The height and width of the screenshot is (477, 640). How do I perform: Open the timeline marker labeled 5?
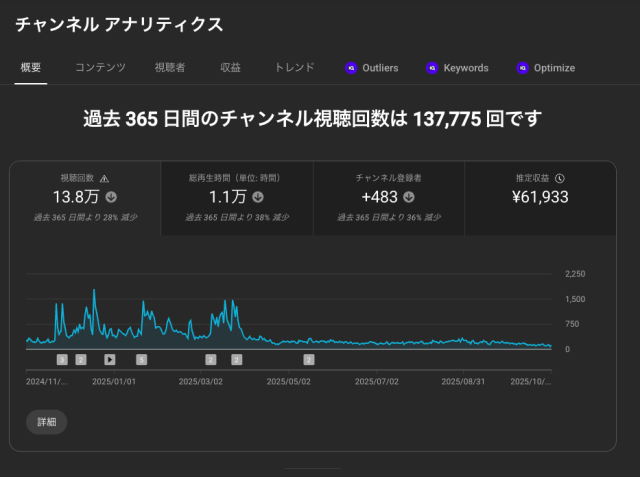pyautogui.click(x=141, y=359)
